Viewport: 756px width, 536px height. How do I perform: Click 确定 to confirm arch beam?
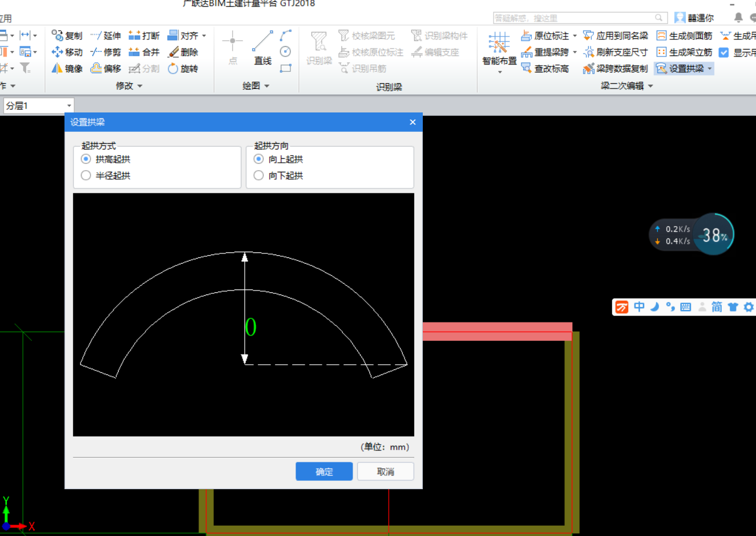(x=324, y=471)
